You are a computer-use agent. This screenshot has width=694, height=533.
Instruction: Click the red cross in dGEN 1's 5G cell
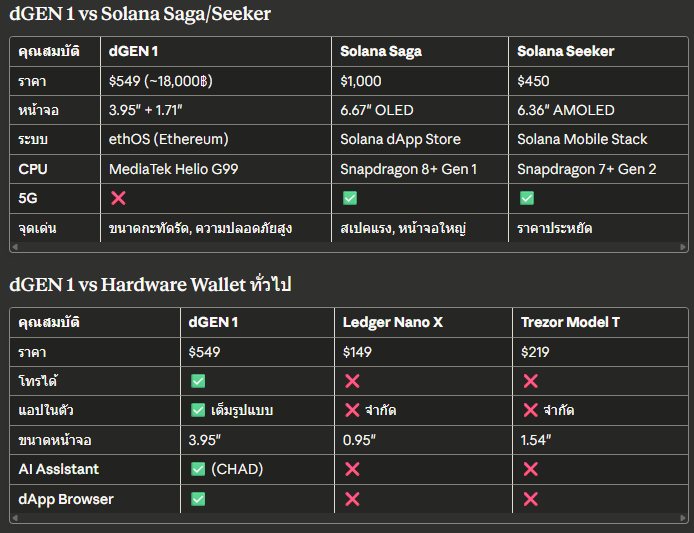click(117, 198)
